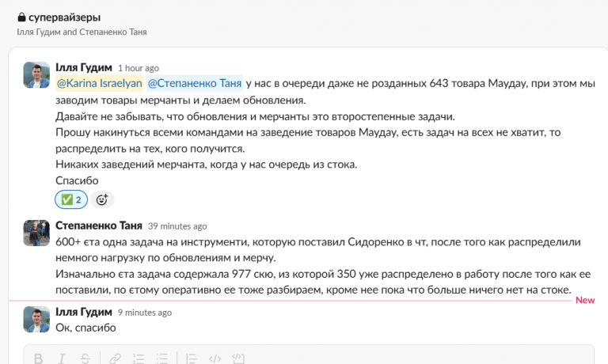Click the Ок, спасибо message text

[x=85, y=328]
